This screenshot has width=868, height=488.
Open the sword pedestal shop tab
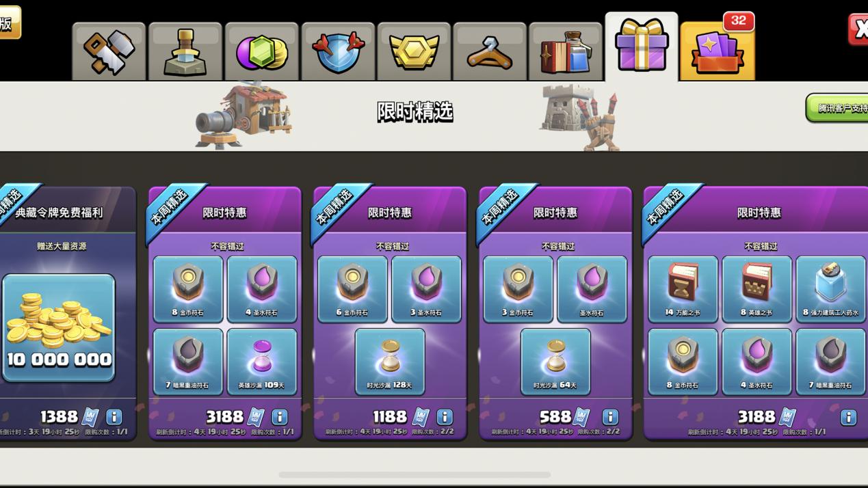185,52
